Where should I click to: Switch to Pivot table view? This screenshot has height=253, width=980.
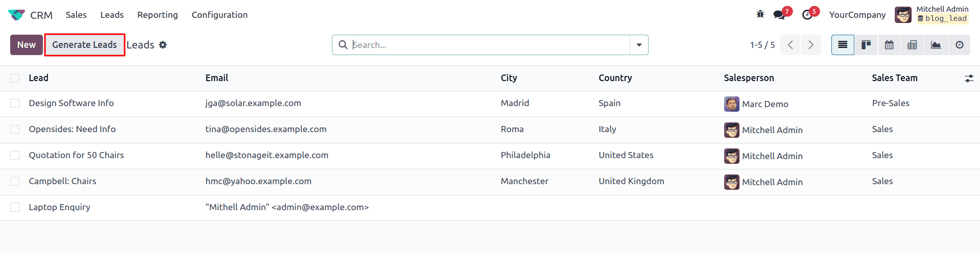(912, 45)
